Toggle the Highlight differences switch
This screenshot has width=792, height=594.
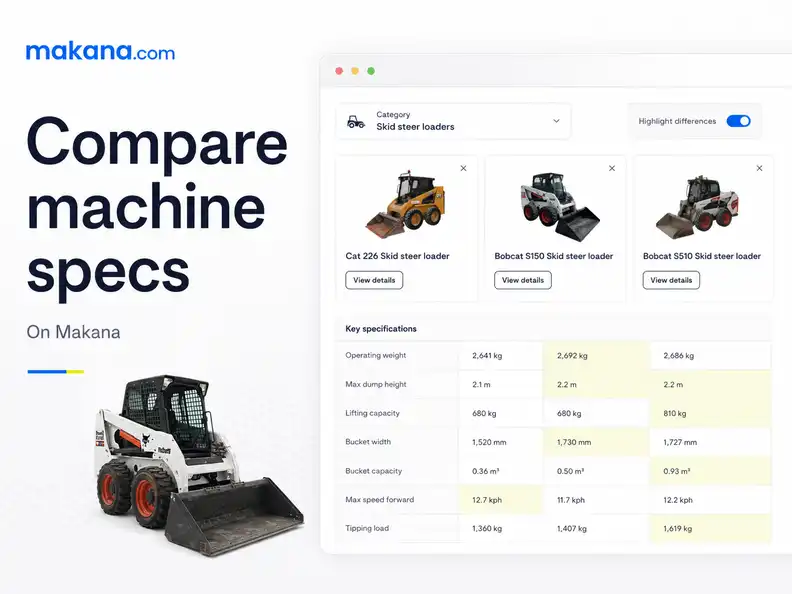[x=738, y=121]
